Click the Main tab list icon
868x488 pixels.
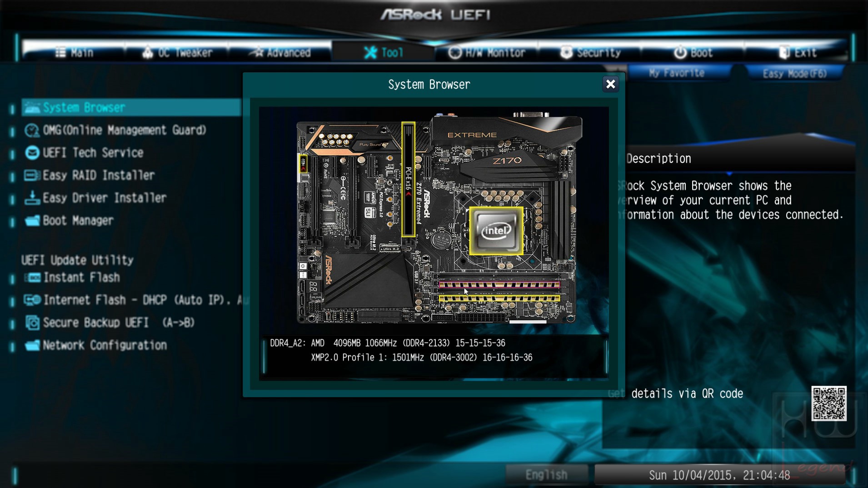[60, 52]
